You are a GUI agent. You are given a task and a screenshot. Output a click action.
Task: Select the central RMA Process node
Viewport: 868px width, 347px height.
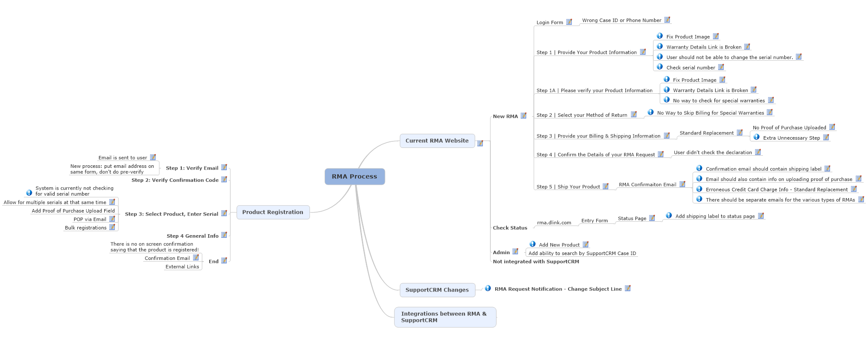coord(355,177)
